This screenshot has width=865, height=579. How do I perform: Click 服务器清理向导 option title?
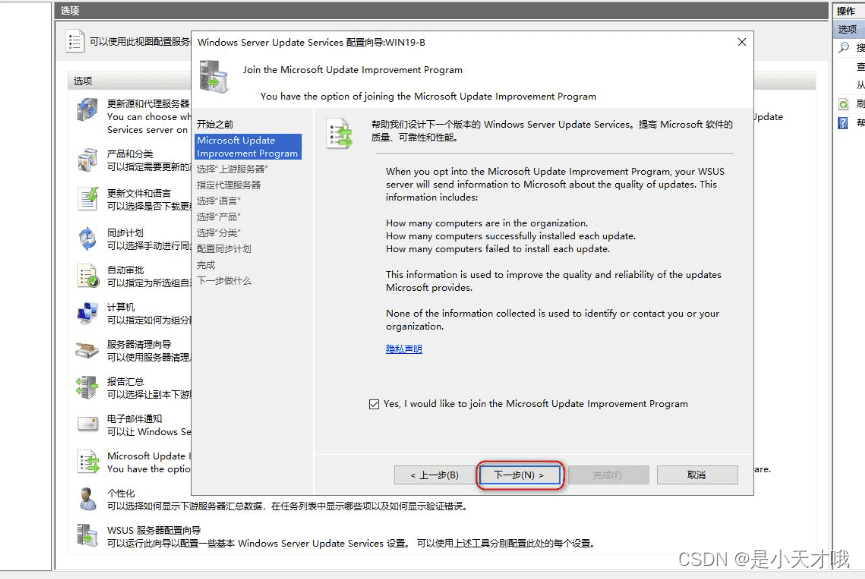[x=139, y=344]
